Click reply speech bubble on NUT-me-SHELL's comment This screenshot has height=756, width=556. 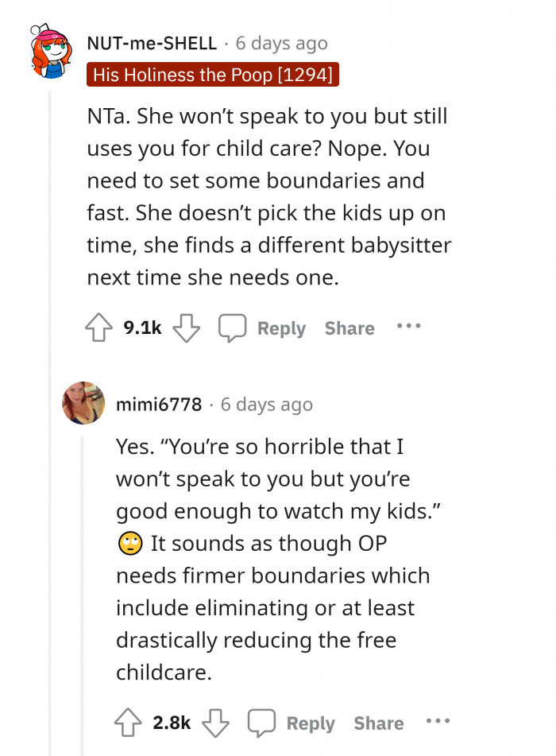(x=233, y=328)
